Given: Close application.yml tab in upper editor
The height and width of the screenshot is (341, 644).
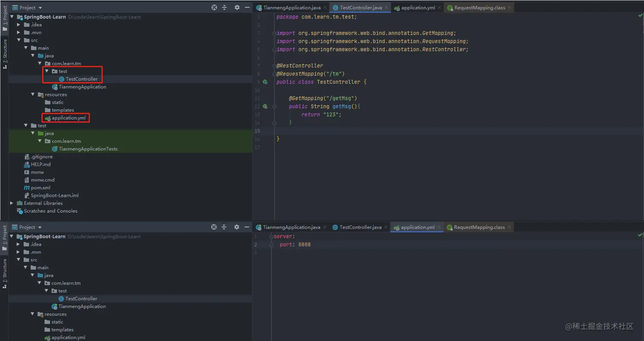Looking at the screenshot, I should pos(439,8).
